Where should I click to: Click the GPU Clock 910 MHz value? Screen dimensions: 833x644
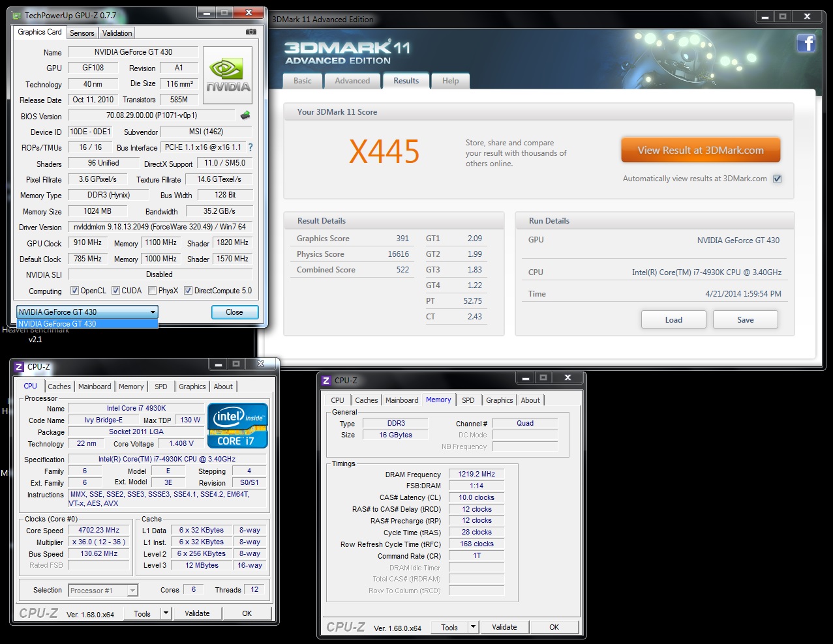[x=88, y=242]
